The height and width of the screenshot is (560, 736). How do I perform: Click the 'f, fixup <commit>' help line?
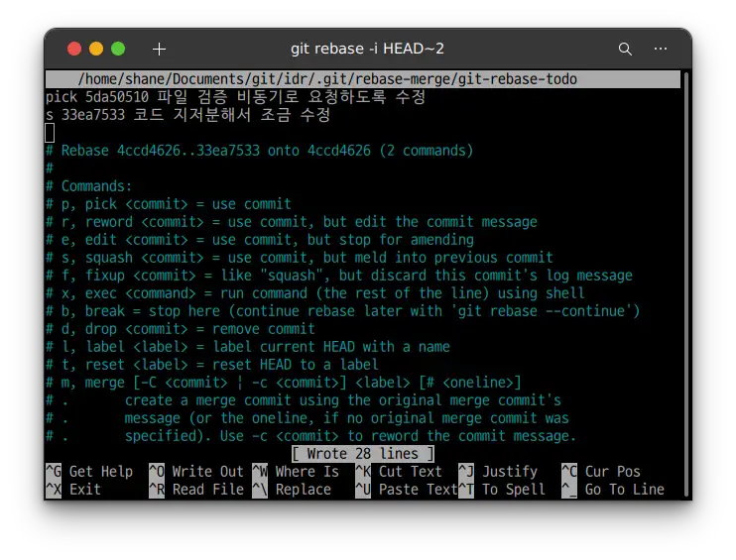click(x=339, y=276)
